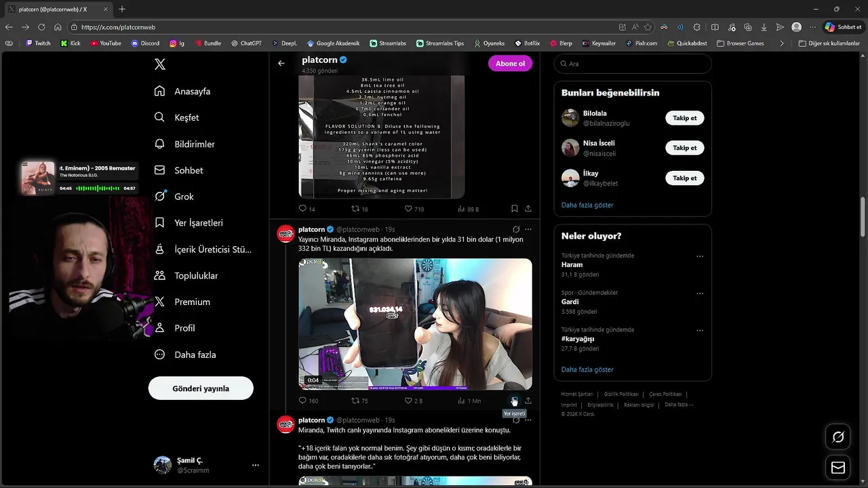The height and width of the screenshot is (488, 868).
Task: Reply to the post with 160 comments
Action: click(309, 401)
